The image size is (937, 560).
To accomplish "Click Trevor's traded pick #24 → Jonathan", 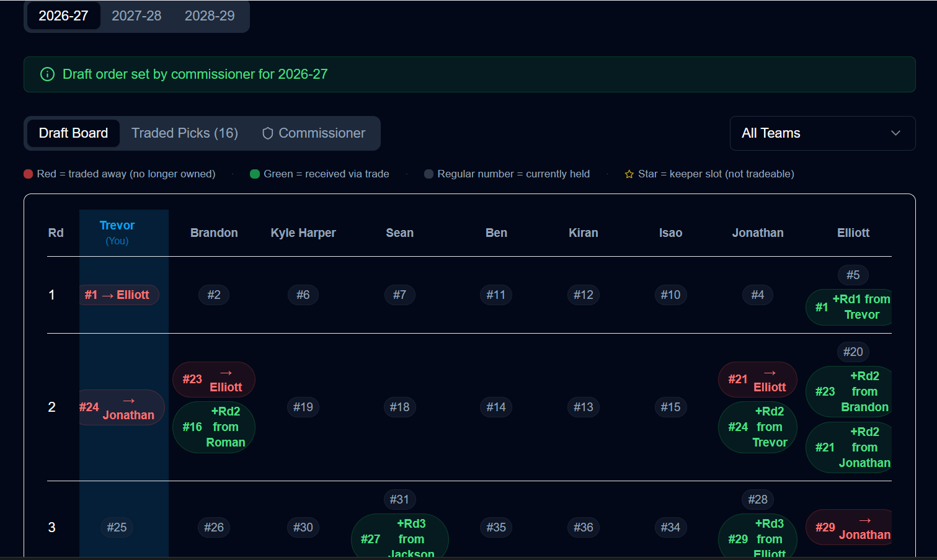I will (x=122, y=407).
